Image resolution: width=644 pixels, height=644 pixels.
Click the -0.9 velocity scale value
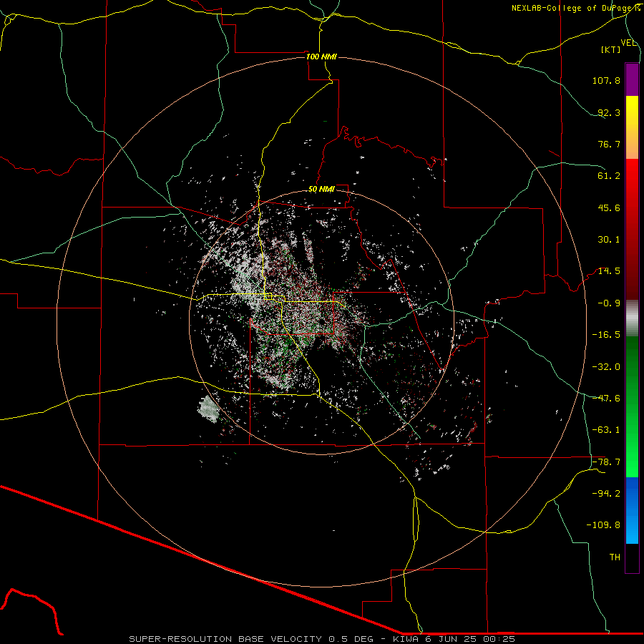click(x=609, y=303)
